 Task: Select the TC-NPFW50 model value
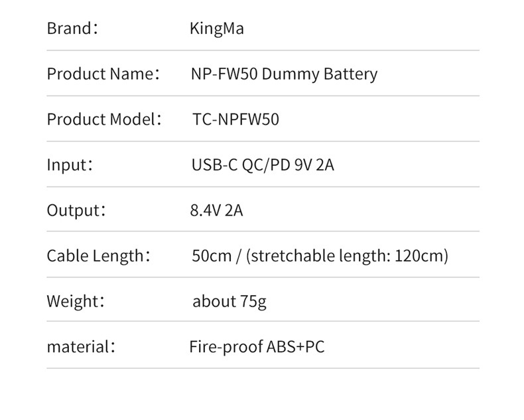click(x=235, y=119)
